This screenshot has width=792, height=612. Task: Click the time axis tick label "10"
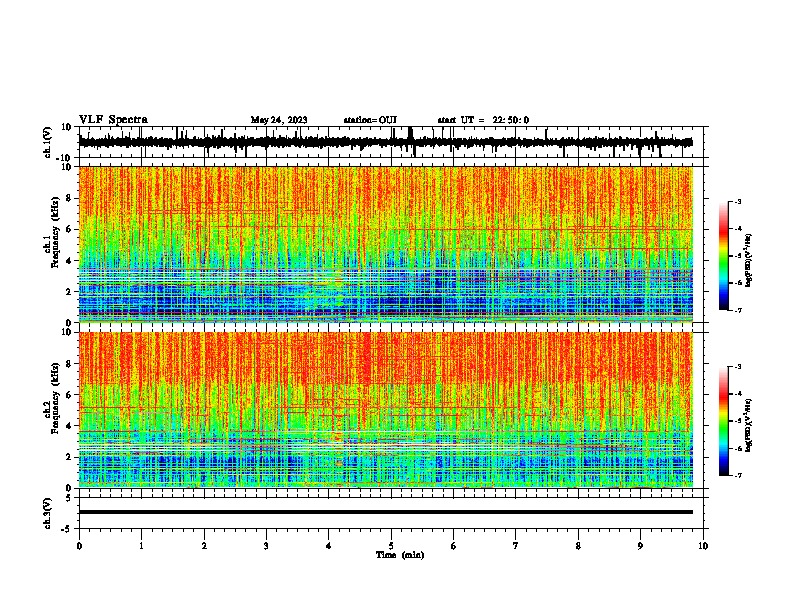(x=703, y=546)
